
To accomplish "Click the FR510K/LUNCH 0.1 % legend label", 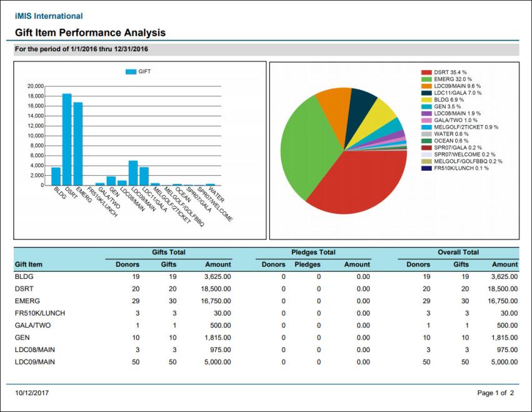I will coord(461,168).
